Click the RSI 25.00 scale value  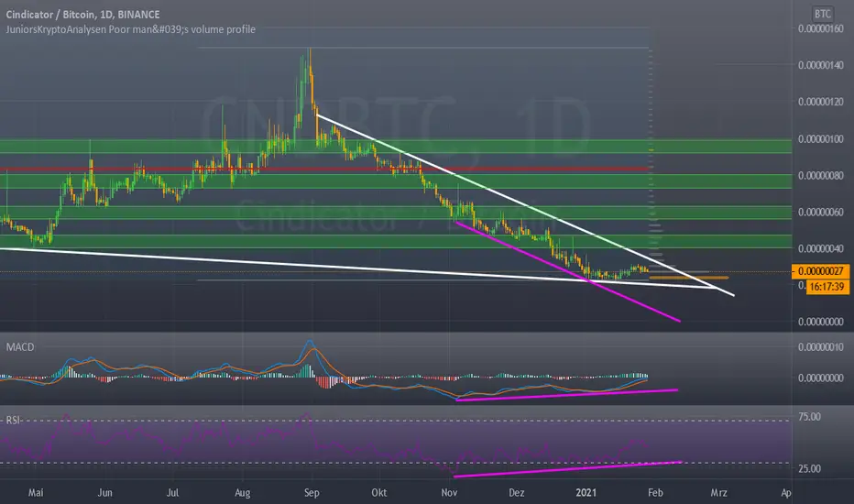coord(809,468)
